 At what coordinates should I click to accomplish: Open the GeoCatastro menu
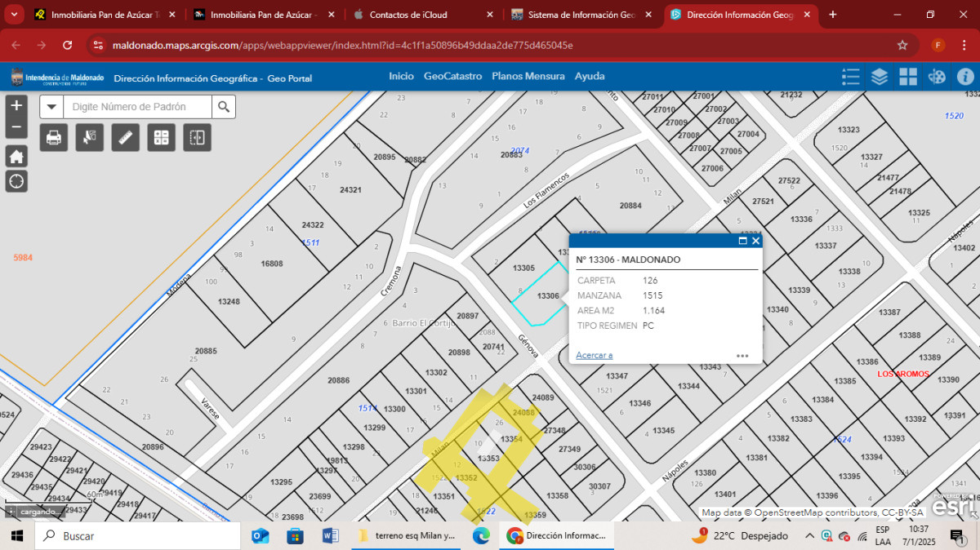pos(452,76)
